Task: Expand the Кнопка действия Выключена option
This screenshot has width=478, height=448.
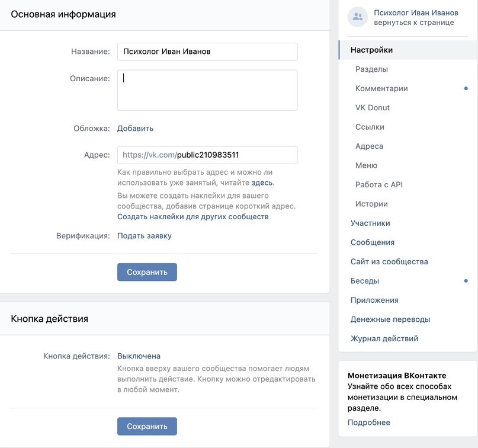Action: [x=139, y=356]
